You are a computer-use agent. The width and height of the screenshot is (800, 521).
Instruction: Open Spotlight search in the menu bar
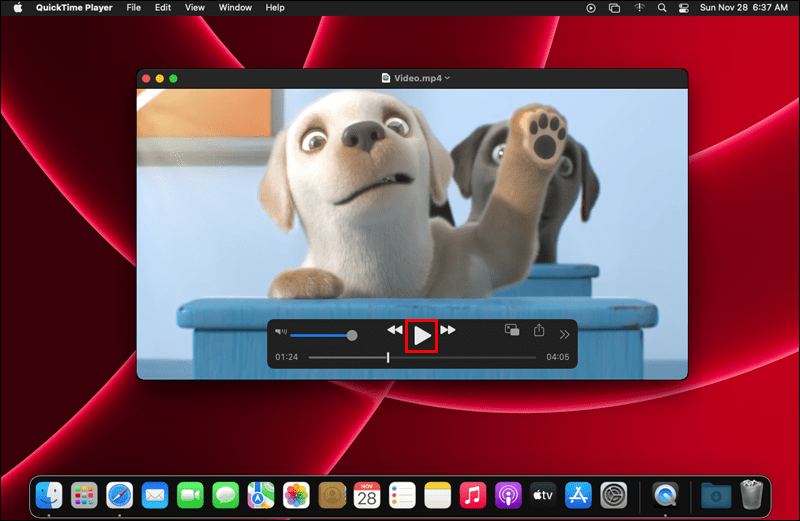tap(662, 8)
